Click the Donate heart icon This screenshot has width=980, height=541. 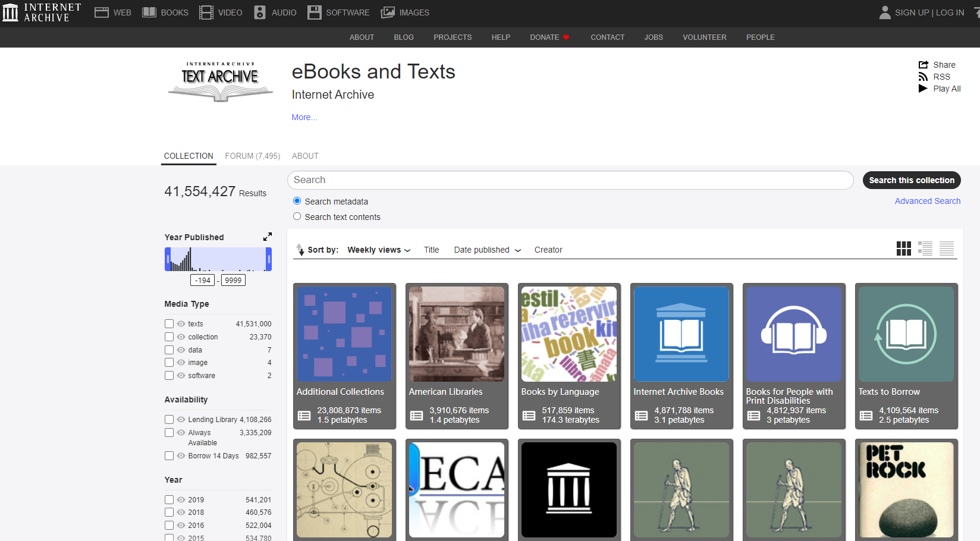(566, 37)
